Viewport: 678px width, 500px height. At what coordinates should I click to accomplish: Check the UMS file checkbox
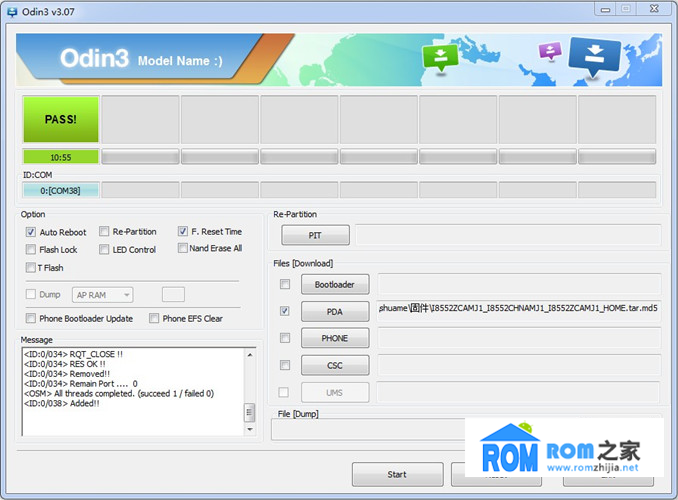point(284,392)
